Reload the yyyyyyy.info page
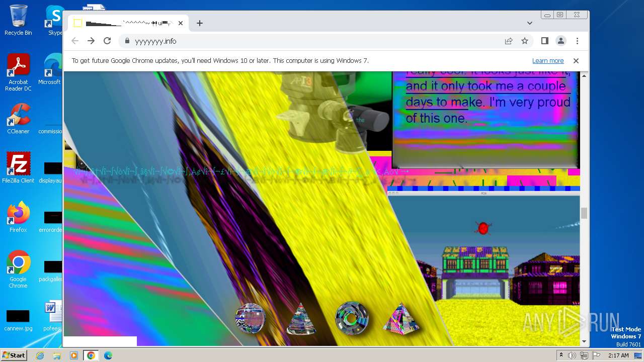The width and height of the screenshot is (644, 362). tap(107, 41)
